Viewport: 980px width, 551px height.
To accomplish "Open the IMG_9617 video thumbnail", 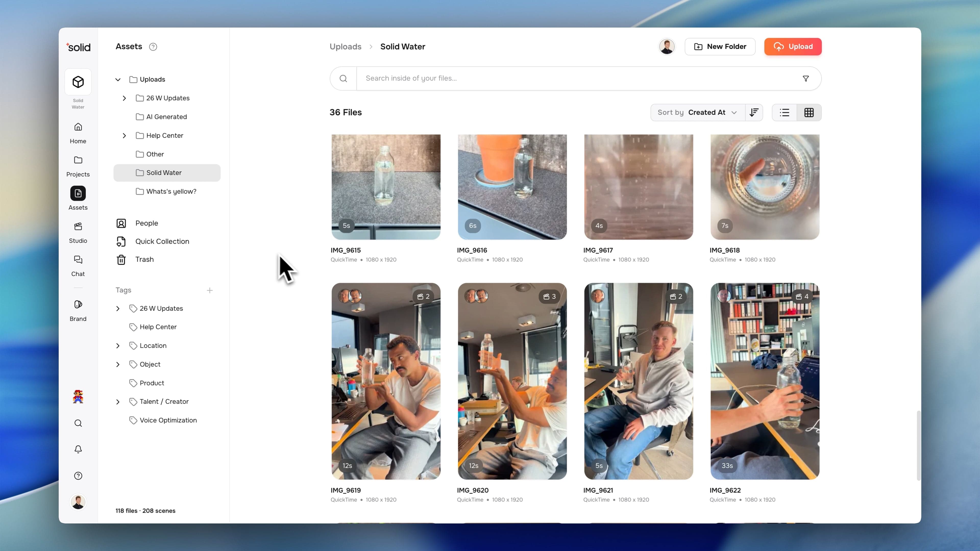I will (x=638, y=187).
